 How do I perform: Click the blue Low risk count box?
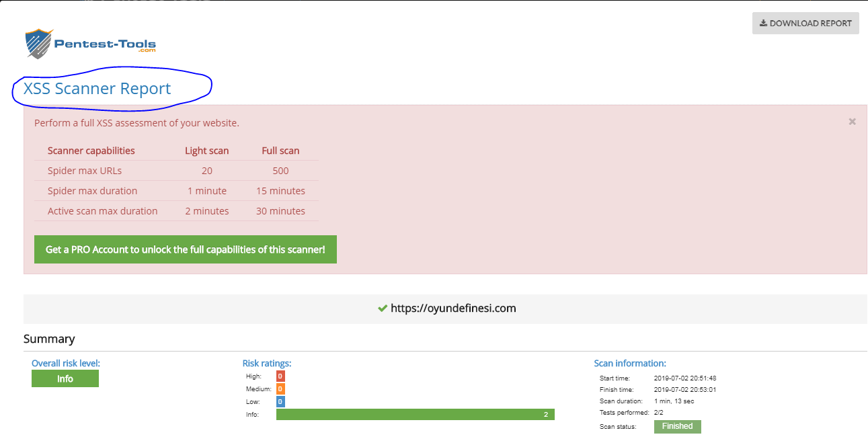pyautogui.click(x=280, y=402)
